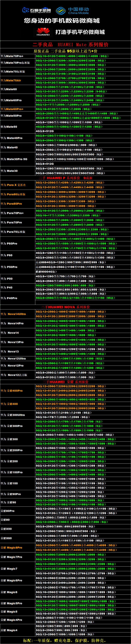Open the HUAWEI Mate 系列报价 section header

coord(70,45)
